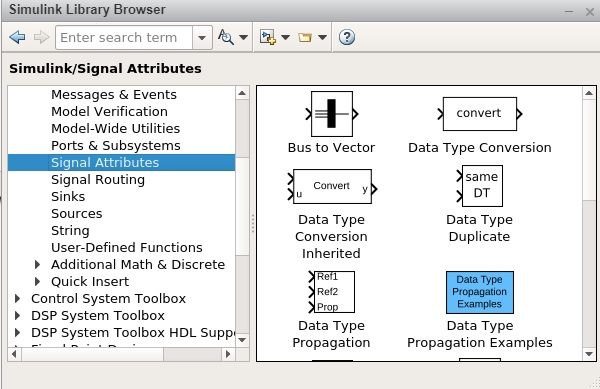Select the Sinks library
This screenshot has height=389, width=600.
tap(68, 197)
